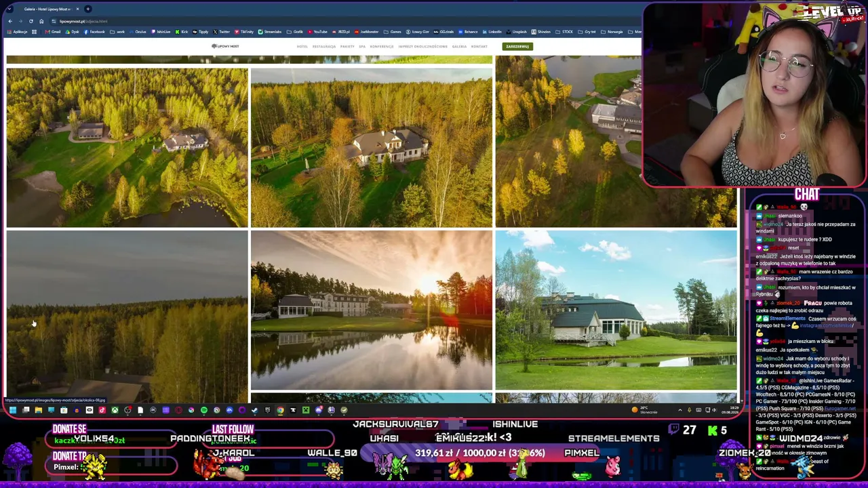Open the Kontakt menu item

coord(479,47)
